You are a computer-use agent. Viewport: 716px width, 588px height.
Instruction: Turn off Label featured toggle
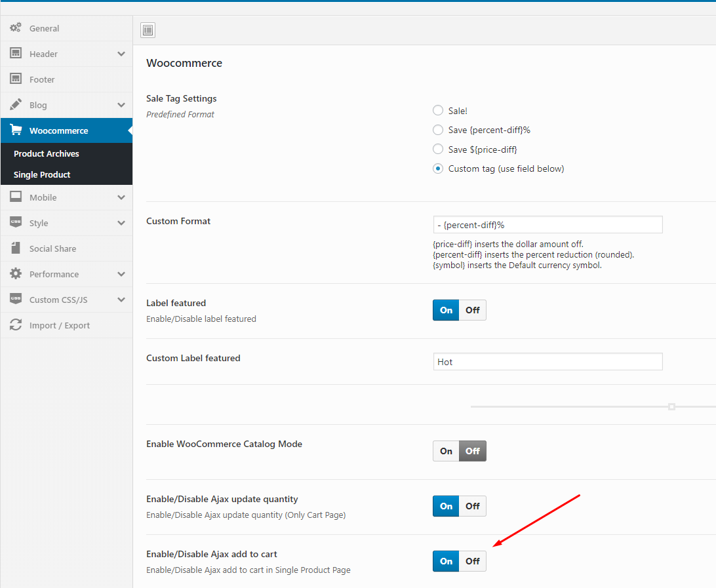(x=473, y=310)
